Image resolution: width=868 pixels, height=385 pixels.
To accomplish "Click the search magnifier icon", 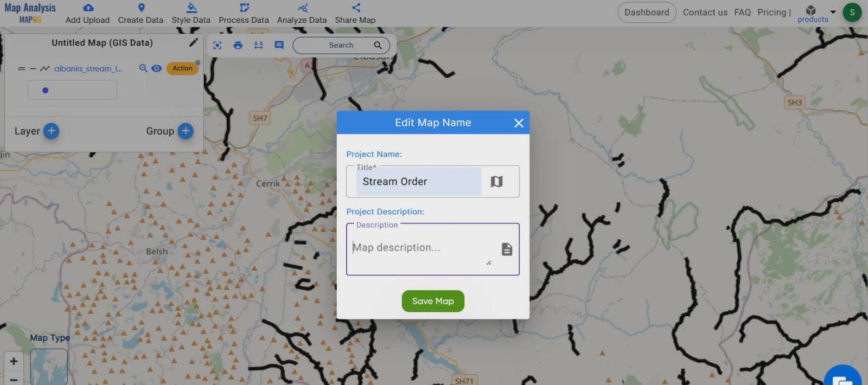I will click(x=378, y=45).
